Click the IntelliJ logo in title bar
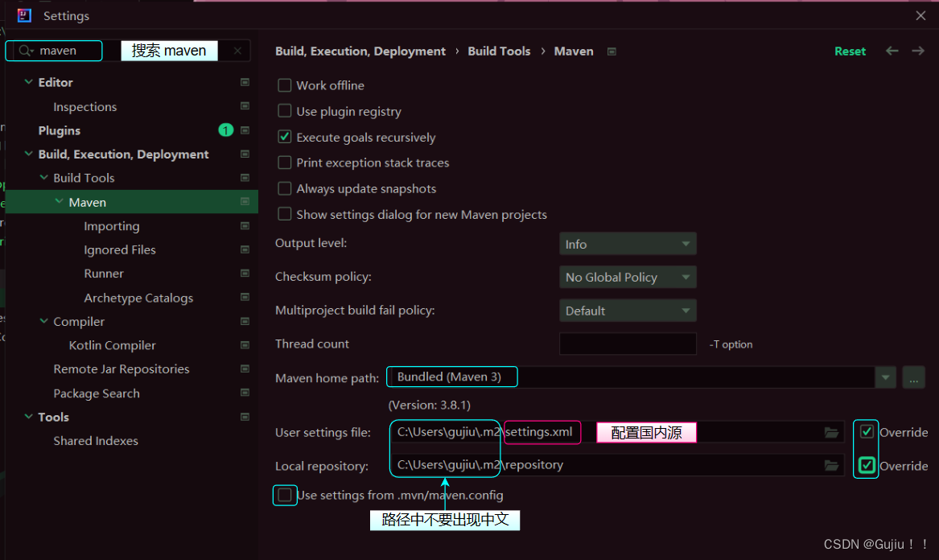Image resolution: width=939 pixels, height=560 pixels. pos(25,15)
